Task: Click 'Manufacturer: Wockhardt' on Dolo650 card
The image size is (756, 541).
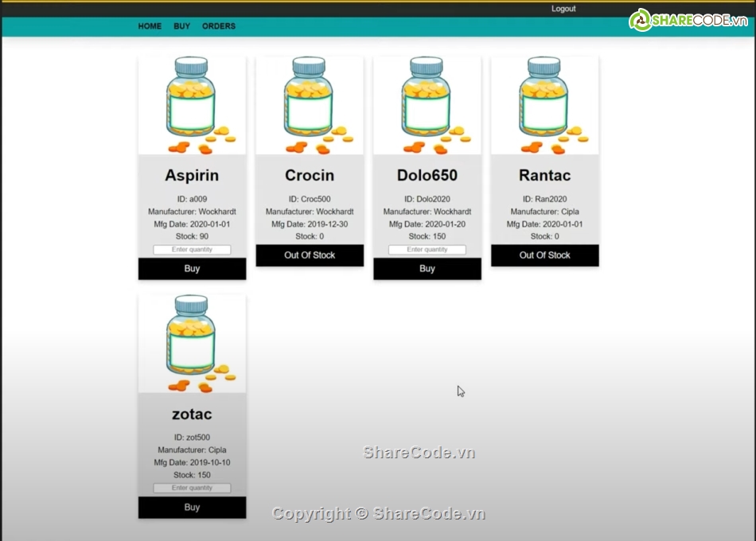Action: [427, 211]
